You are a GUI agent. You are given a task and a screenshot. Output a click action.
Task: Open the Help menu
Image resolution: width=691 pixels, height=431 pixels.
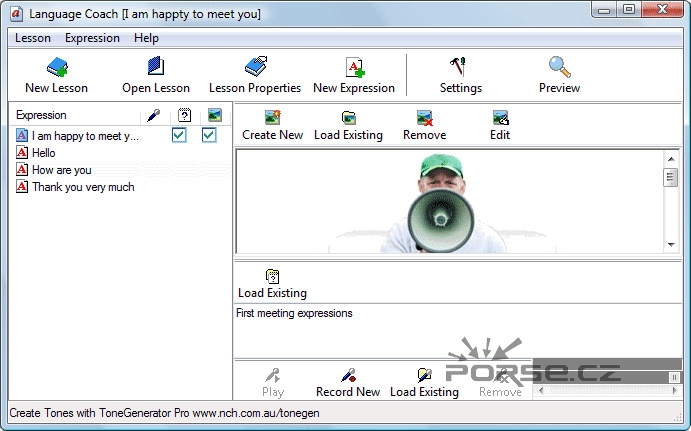coord(146,38)
